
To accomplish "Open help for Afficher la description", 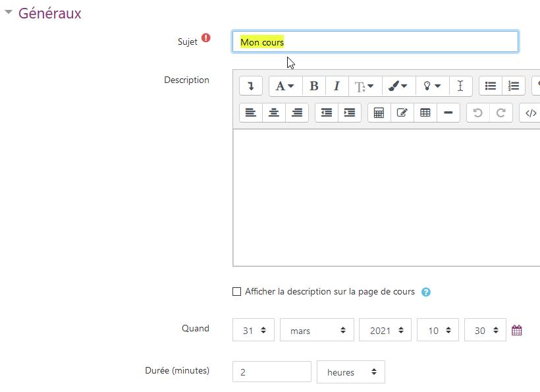I will [x=426, y=292].
